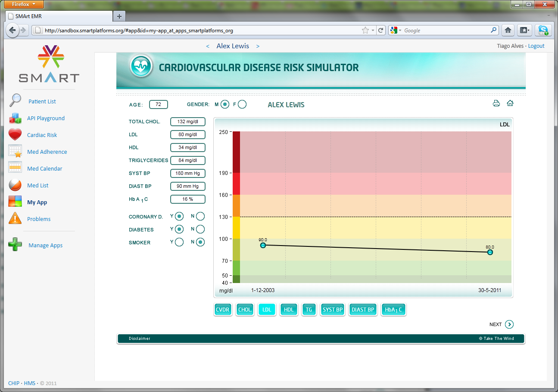Open the Patient List sidebar icon
Image resolution: width=558 pixels, height=392 pixels.
[15, 101]
